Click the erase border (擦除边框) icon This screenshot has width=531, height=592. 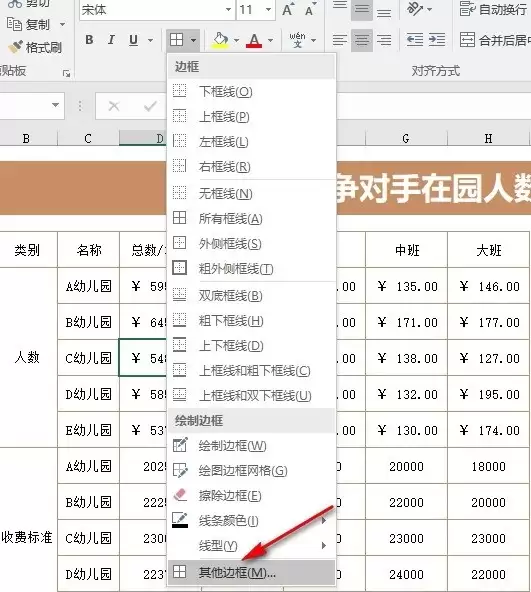(180, 495)
